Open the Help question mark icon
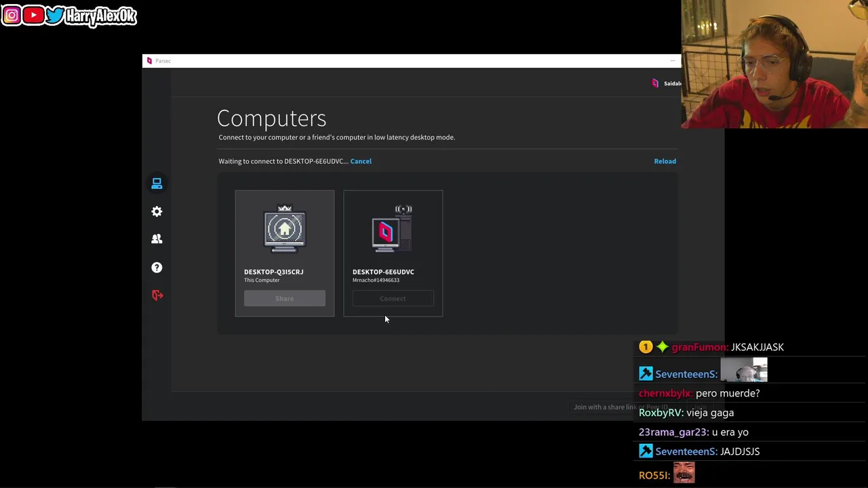 pos(157,267)
